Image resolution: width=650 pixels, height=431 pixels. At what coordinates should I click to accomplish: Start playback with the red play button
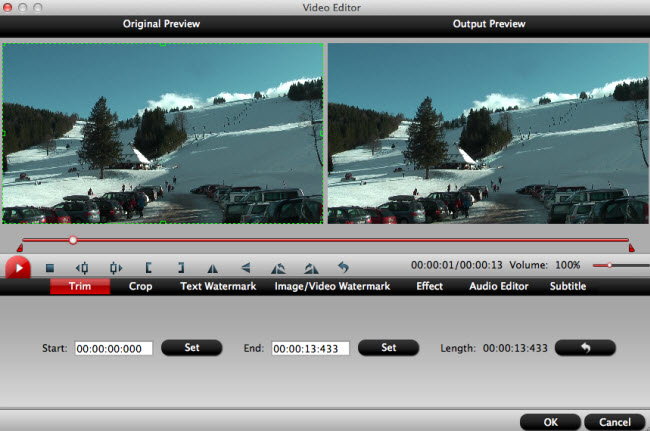click(18, 268)
